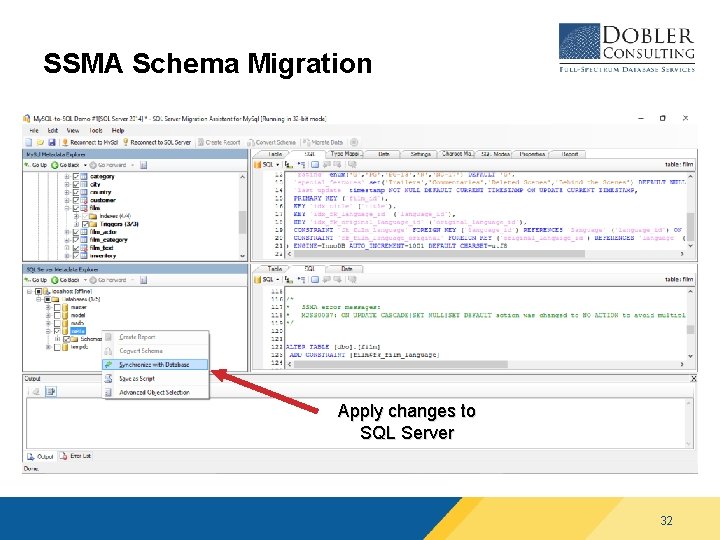Image resolution: width=720 pixels, height=540 pixels.
Task: Click Create Report toolbar button
Action: (x=219, y=142)
